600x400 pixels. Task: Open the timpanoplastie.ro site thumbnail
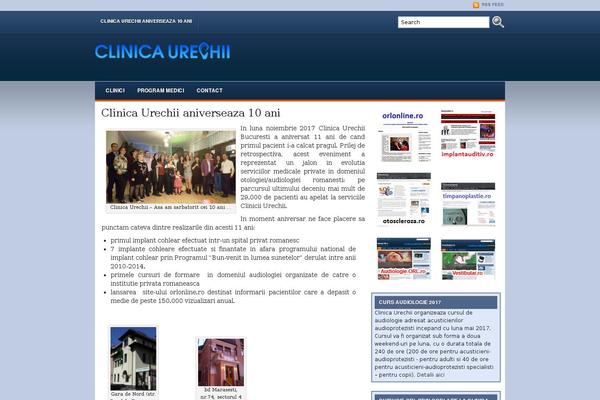click(x=468, y=204)
